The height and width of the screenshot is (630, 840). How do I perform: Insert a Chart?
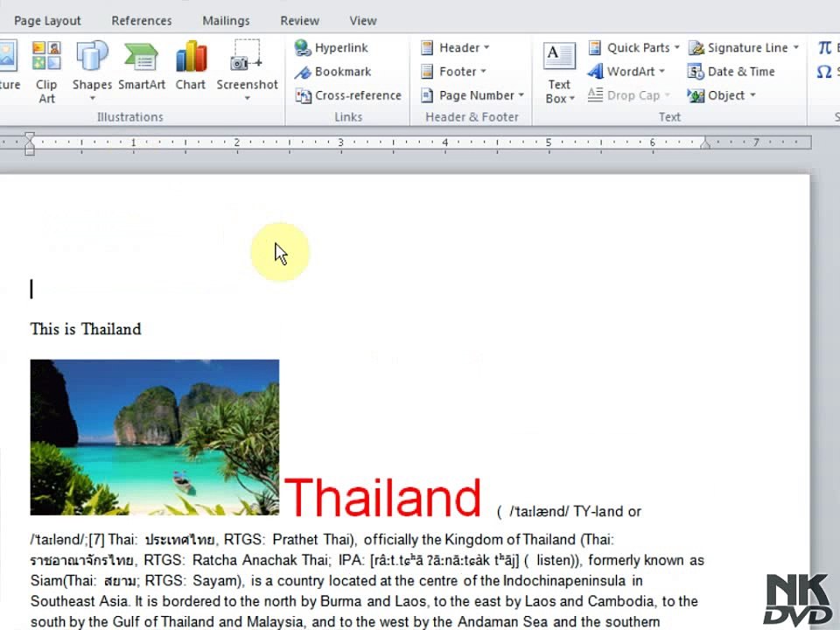[x=191, y=66]
